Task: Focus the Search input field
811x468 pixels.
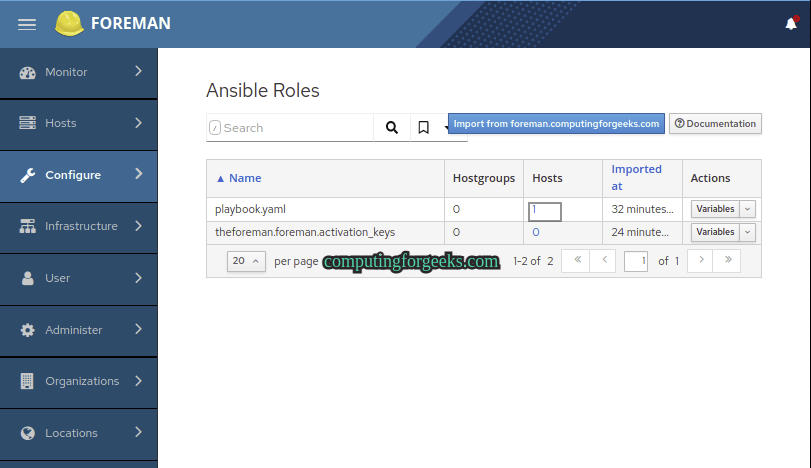Action: point(290,127)
